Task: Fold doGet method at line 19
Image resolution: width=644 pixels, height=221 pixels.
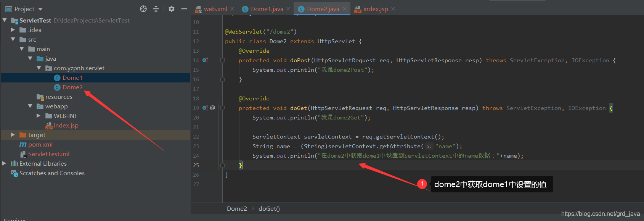Action: [x=222, y=108]
